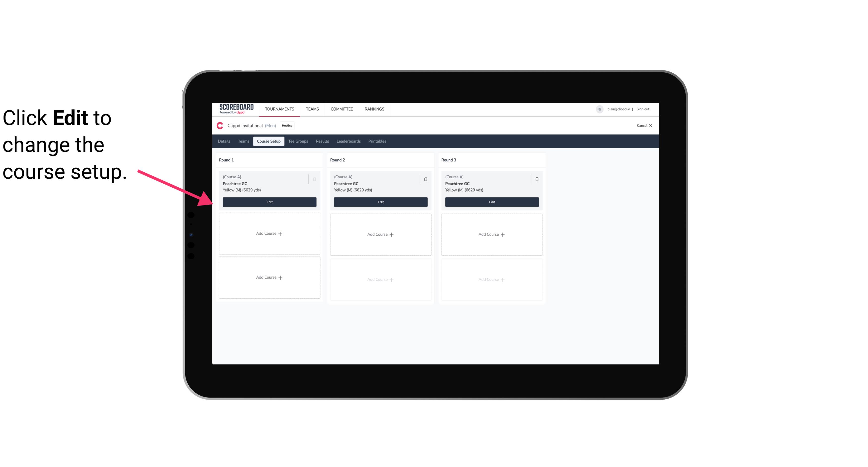Viewport: 868px width, 467px height.
Task: Open the Teams tab
Action: (x=243, y=141)
